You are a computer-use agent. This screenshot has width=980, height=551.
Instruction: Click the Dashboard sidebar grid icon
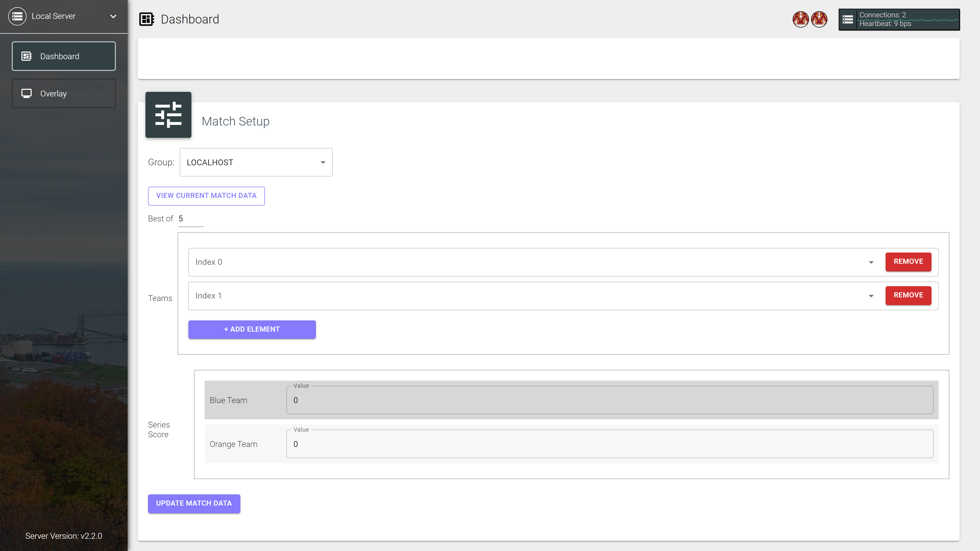26,56
